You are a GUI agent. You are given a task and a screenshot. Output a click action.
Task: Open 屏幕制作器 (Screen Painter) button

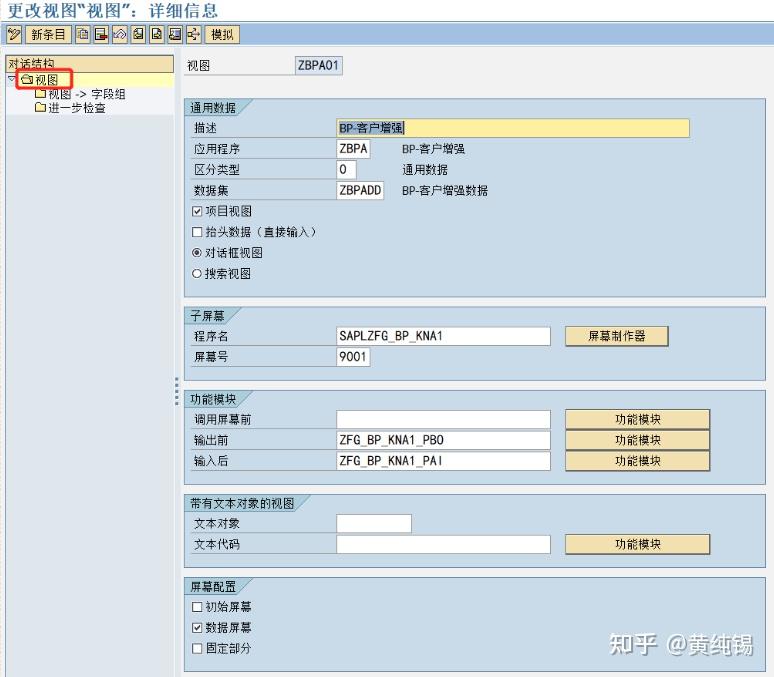point(617,336)
